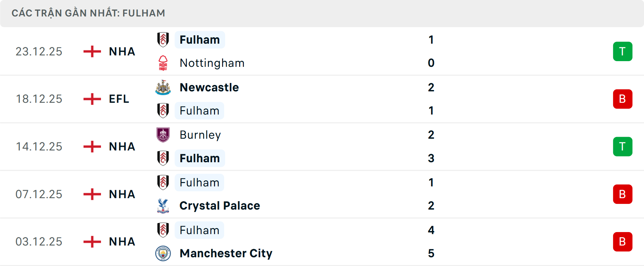
Task: Open the Burnley club logo
Action: pos(163,135)
